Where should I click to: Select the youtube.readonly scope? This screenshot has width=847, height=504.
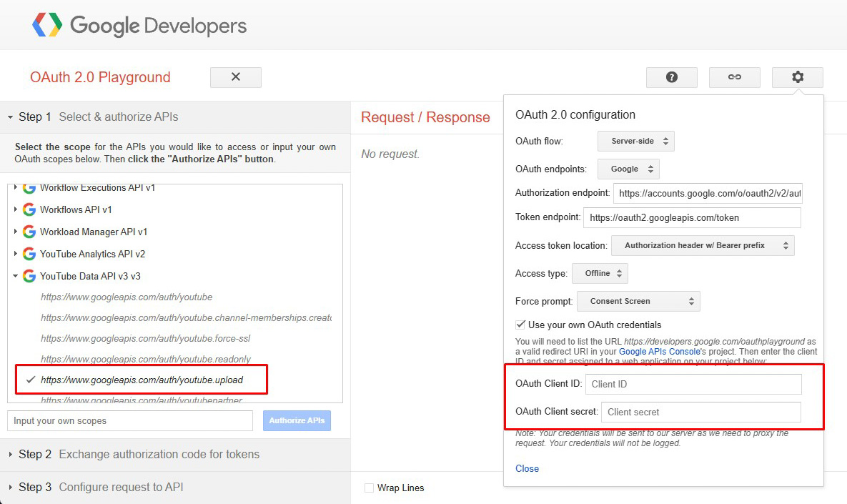(146, 359)
